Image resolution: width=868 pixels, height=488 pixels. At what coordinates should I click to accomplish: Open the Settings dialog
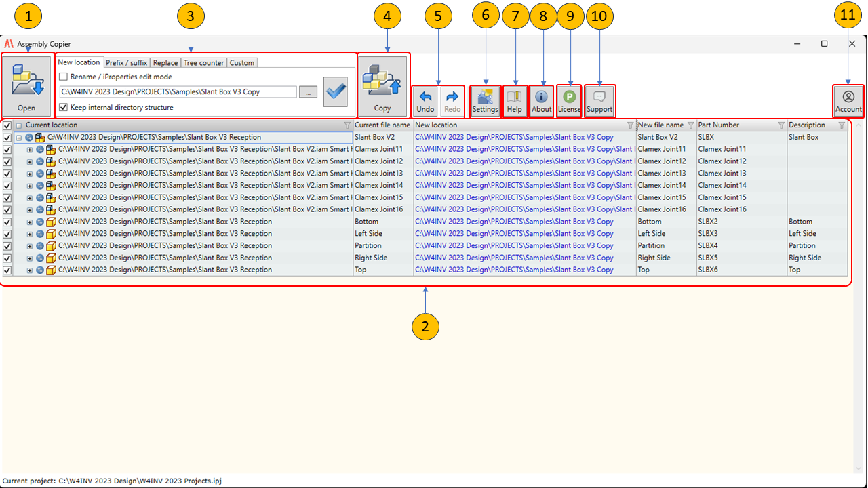[x=485, y=100]
